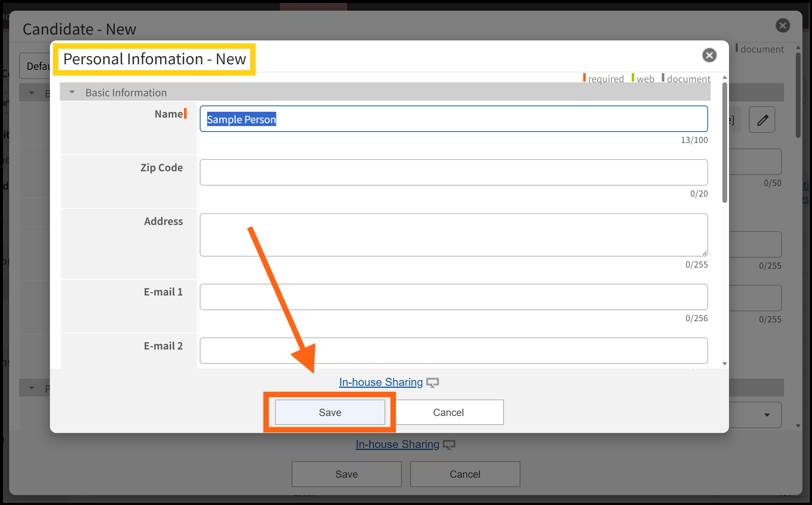This screenshot has width=812, height=505.
Task: Cancel the Personal Information dialog
Action: (x=448, y=412)
